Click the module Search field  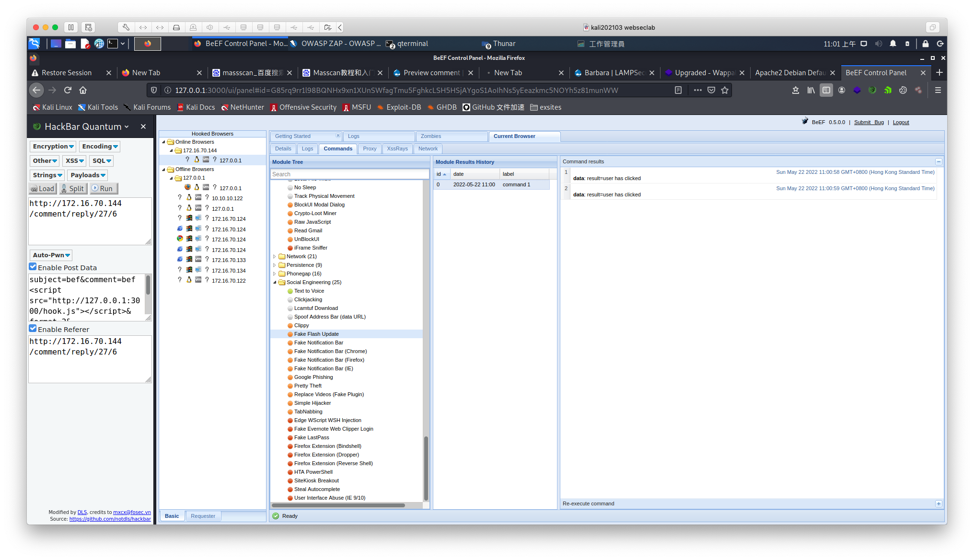click(x=349, y=174)
